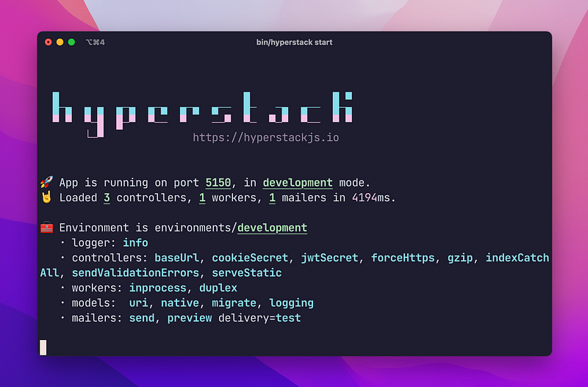The height and width of the screenshot is (387, 588).
Task: Click the rocket emoji icon
Action: (x=46, y=182)
